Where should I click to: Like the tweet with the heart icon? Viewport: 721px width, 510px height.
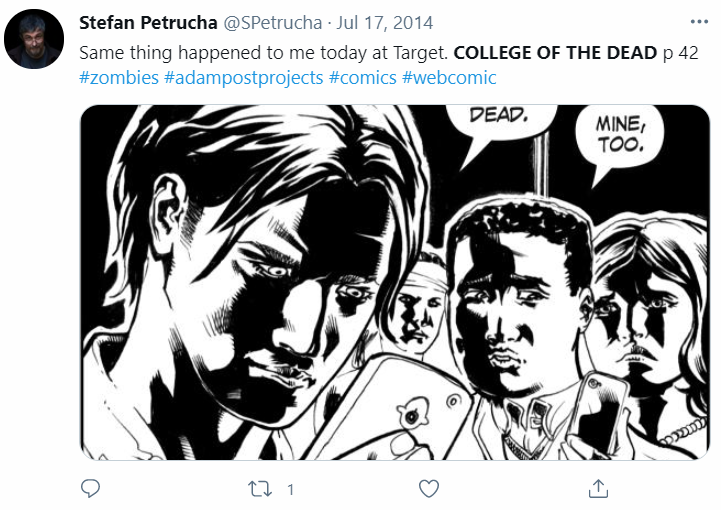pos(429,489)
